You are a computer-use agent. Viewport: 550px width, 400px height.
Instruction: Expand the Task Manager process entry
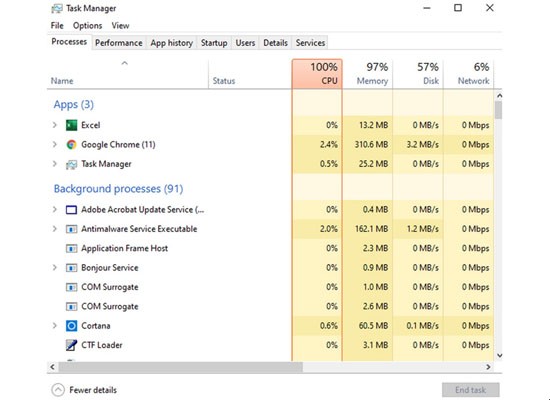click(x=55, y=164)
